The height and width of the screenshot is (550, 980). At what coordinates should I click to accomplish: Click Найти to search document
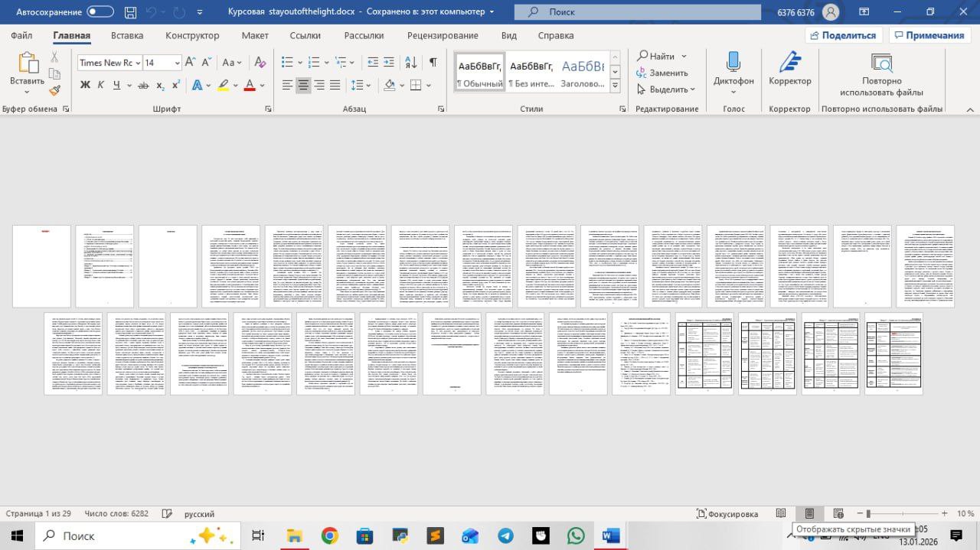pos(657,56)
